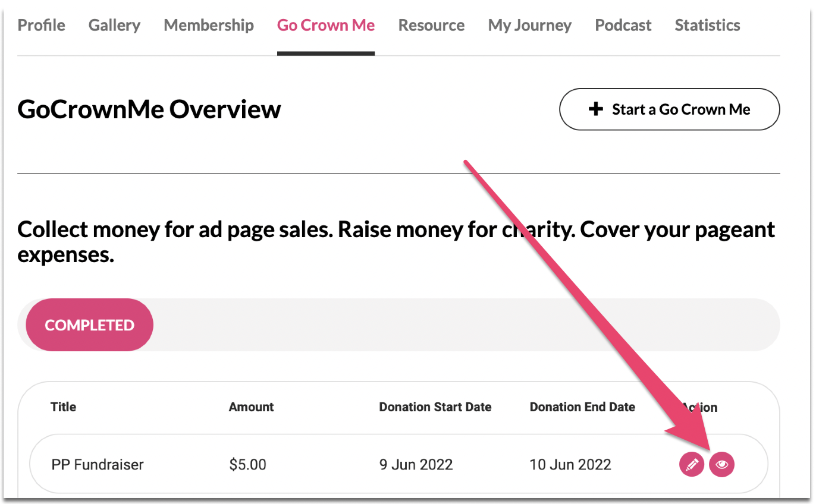Image resolution: width=816 pixels, height=504 pixels.
Task: Switch to the Gallery tab
Action: coord(114,26)
